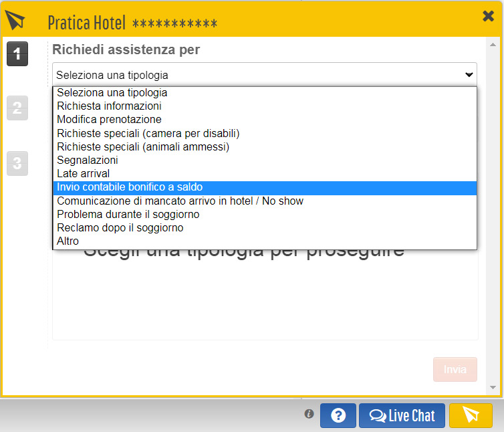The width and height of the screenshot is (504, 432).
Task: Start a Live Chat session
Action: (x=402, y=415)
